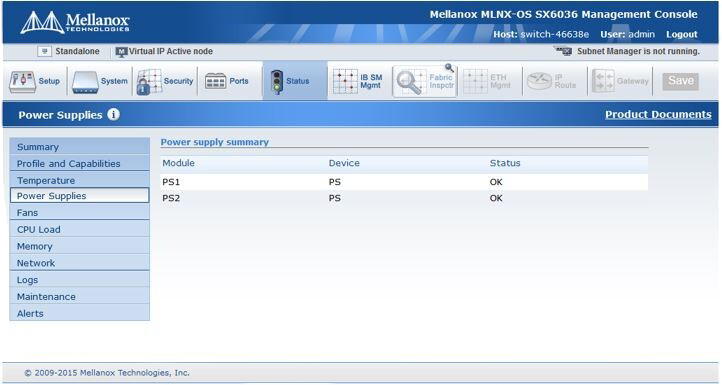Open the ETH Mgmt grid icon
The height and width of the screenshot is (385, 722).
click(475, 82)
